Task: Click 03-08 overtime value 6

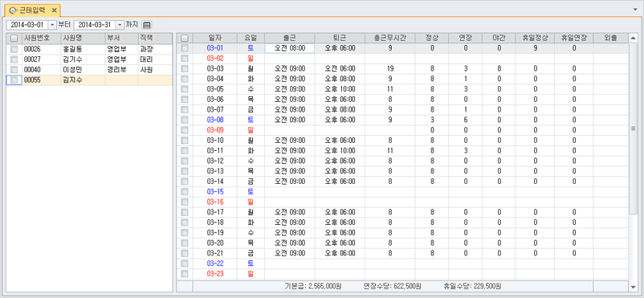Action: [466, 120]
